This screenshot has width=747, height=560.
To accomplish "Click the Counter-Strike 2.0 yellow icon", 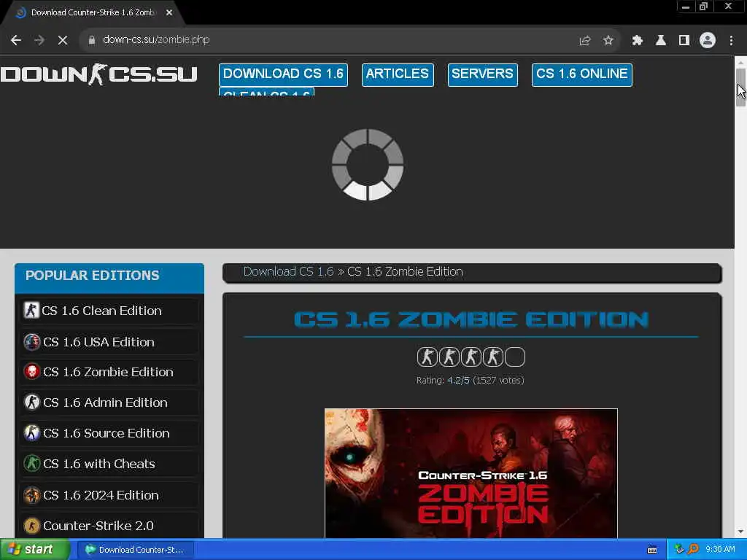I will [32, 526].
